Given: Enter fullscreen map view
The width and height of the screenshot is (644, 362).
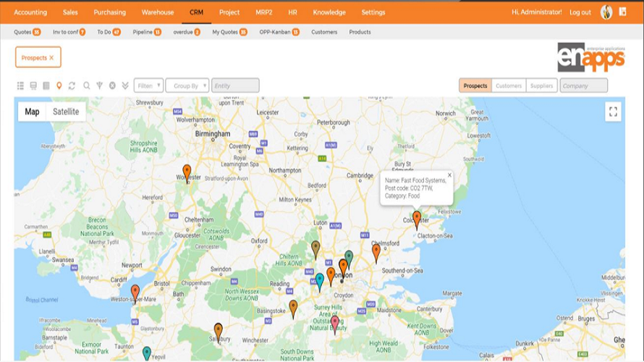Looking at the screenshot, I should (x=613, y=111).
